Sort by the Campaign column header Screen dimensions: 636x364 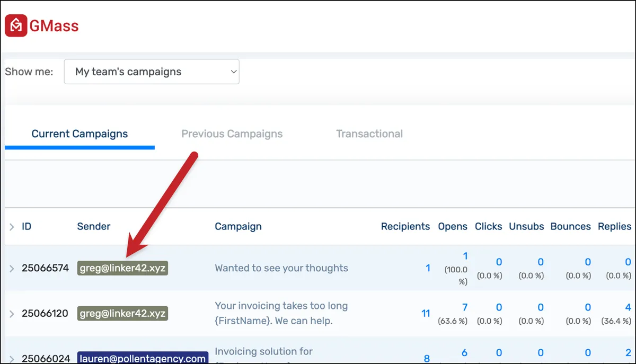[238, 226]
